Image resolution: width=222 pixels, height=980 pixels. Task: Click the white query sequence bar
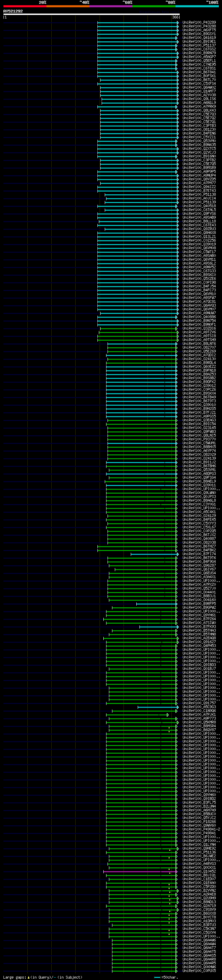tap(92, 15)
